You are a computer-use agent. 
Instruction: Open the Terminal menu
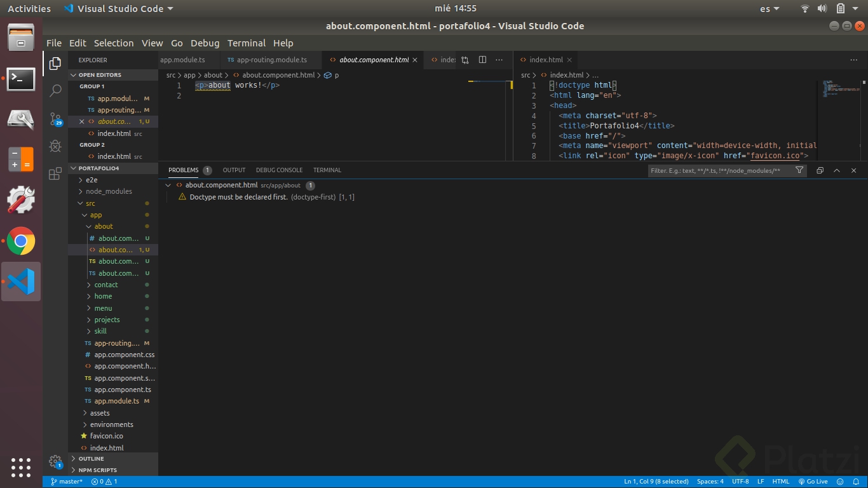pos(247,43)
